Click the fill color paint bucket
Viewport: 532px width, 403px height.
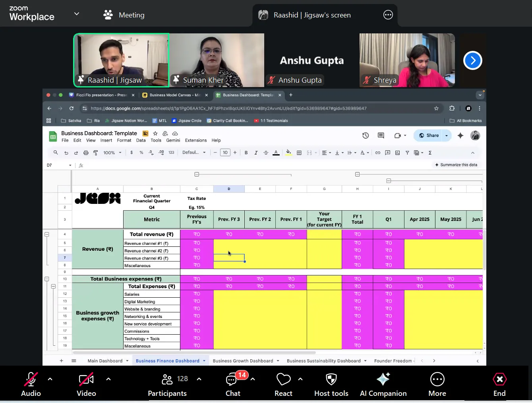(x=288, y=153)
